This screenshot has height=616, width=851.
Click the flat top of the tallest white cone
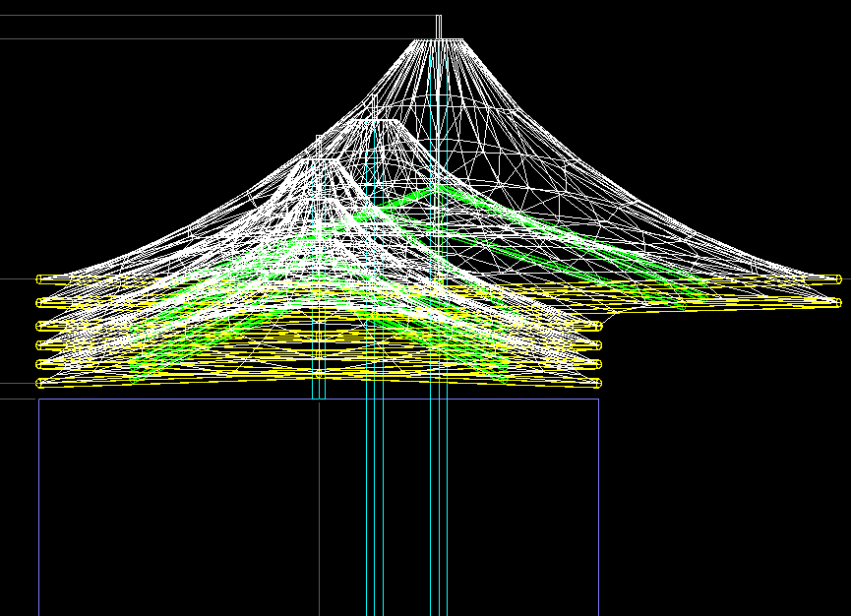point(438,39)
